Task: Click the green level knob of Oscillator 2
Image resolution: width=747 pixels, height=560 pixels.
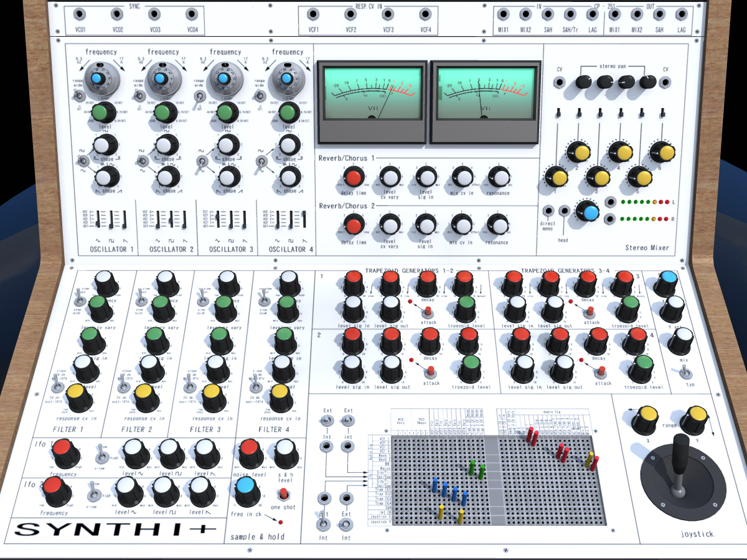Action: [x=164, y=113]
